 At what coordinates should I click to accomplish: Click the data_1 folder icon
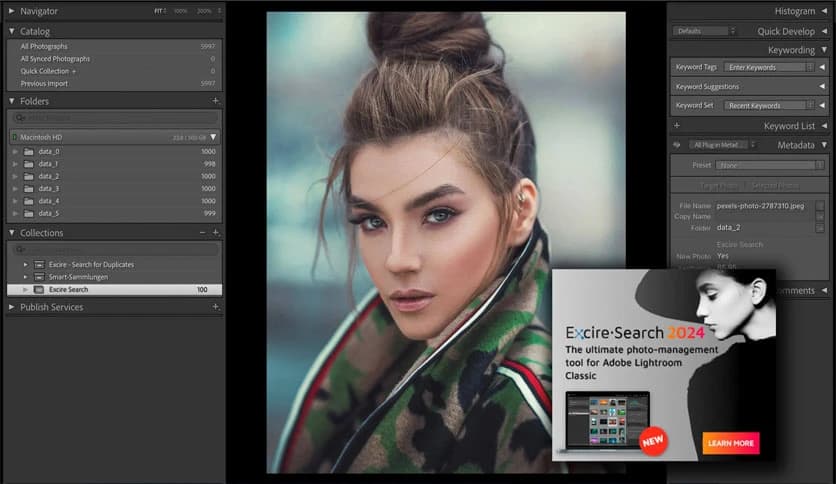click(29, 164)
